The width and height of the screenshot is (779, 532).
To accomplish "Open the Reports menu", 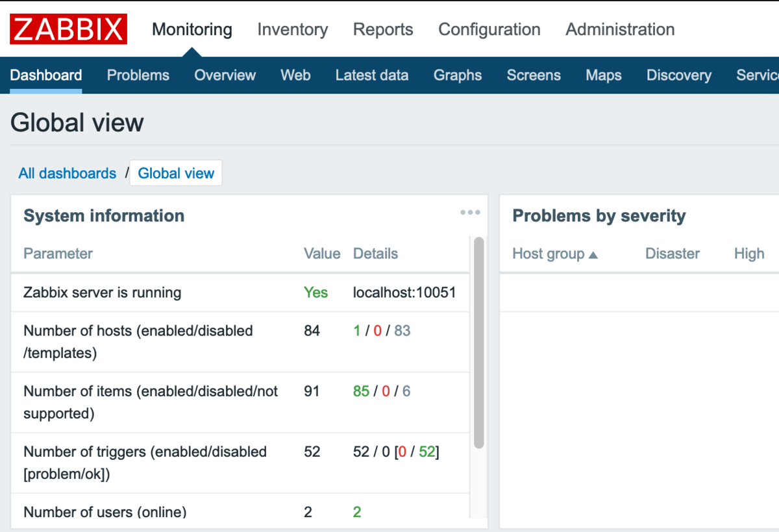I will pos(383,29).
